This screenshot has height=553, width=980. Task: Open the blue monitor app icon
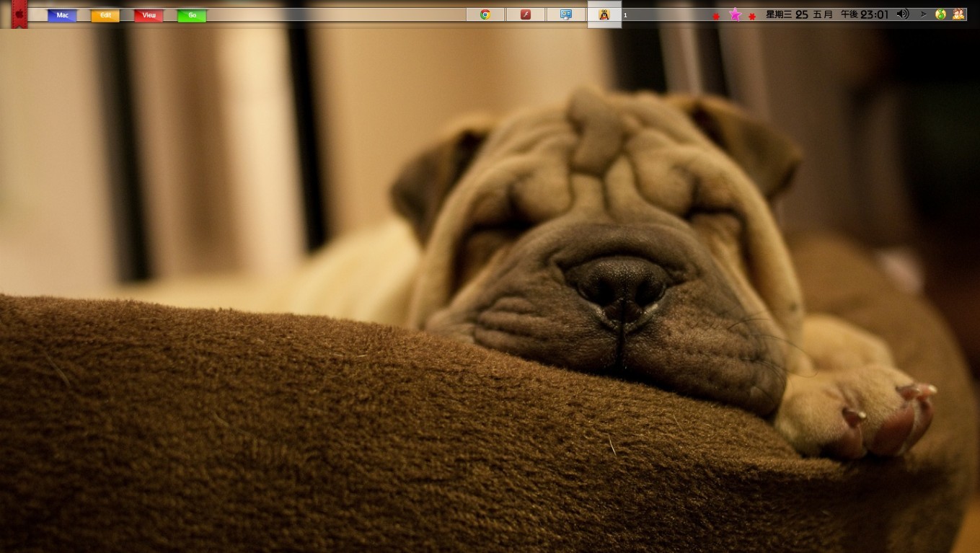566,14
